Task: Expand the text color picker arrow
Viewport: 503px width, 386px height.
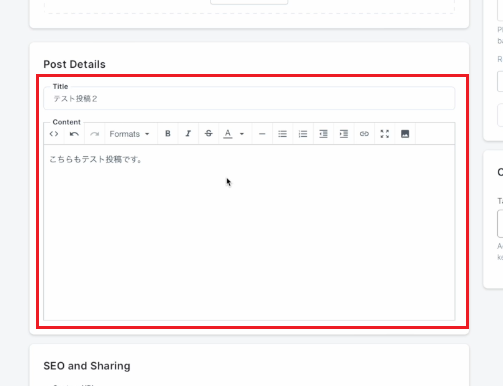Action: pyautogui.click(x=242, y=134)
